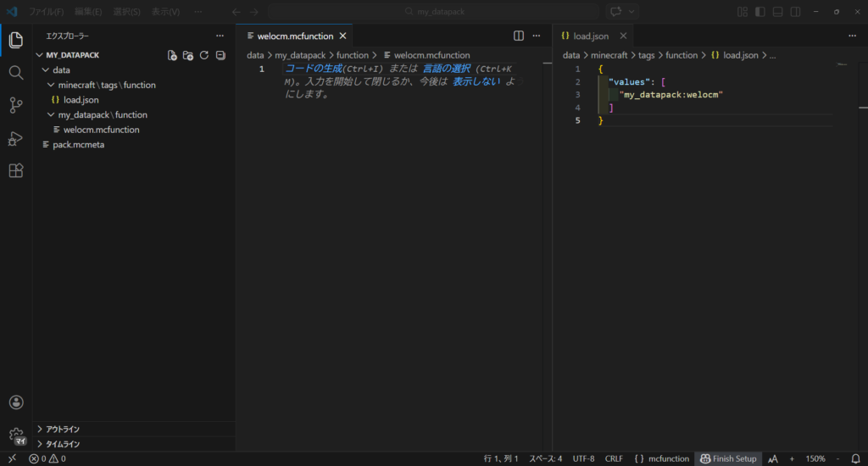Screen dimensions: 868x466
Task: Open the Manage gear settings icon
Action: (x=16, y=435)
